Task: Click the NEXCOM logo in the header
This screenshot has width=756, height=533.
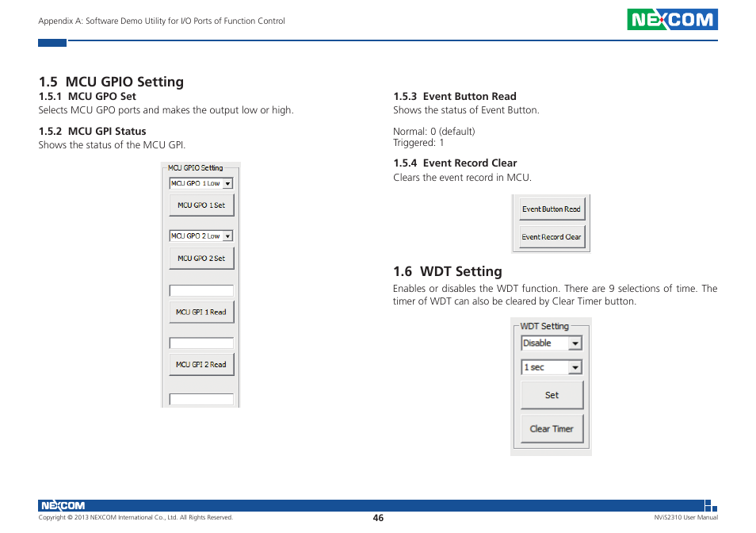Action: click(x=672, y=19)
